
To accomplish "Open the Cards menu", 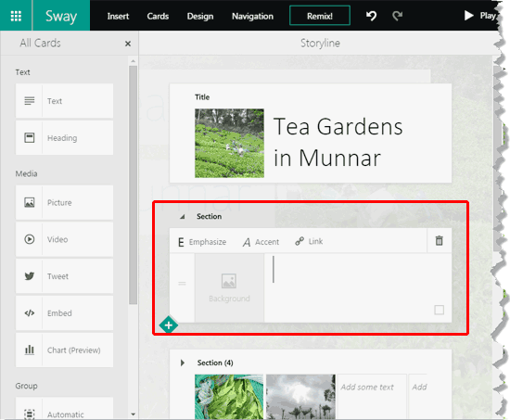I will (158, 17).
